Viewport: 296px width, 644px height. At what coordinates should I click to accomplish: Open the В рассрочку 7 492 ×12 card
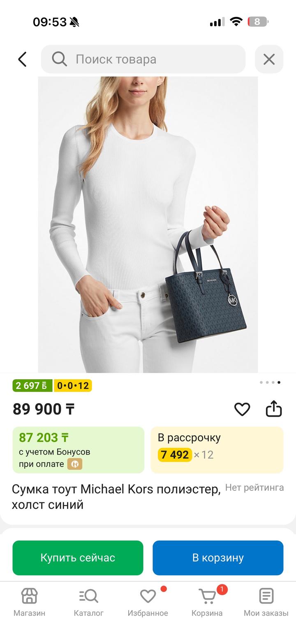click(217, 450)
